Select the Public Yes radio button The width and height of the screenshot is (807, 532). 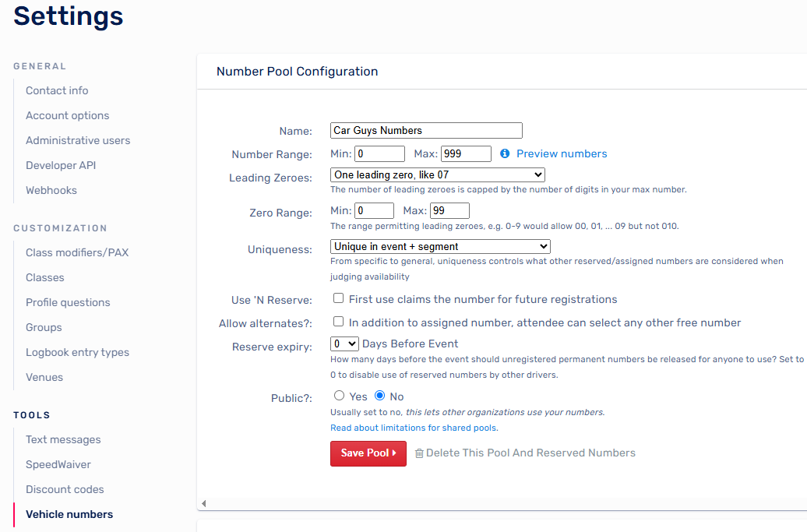[339, 395]
